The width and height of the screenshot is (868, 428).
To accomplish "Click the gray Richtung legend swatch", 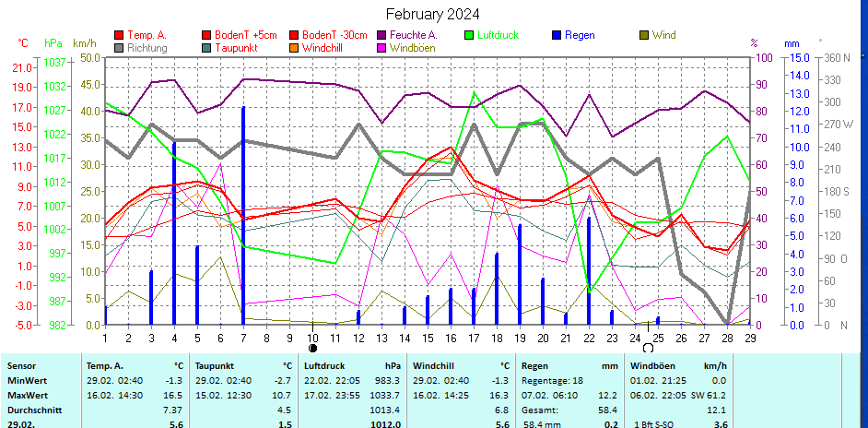I will 119,48.
